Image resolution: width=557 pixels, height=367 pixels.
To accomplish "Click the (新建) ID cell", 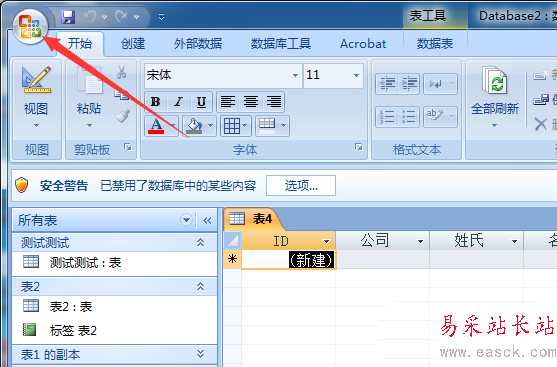I will click(288, 260).
